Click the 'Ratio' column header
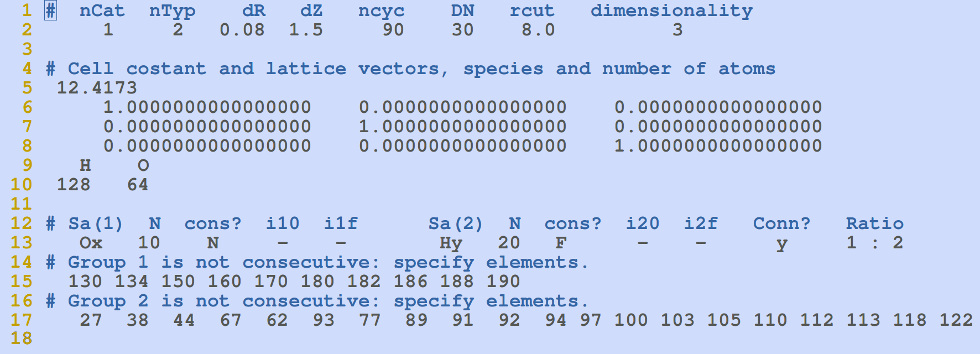Image resolution: width=980 pixels, height=354 pixels. (874, 223)
